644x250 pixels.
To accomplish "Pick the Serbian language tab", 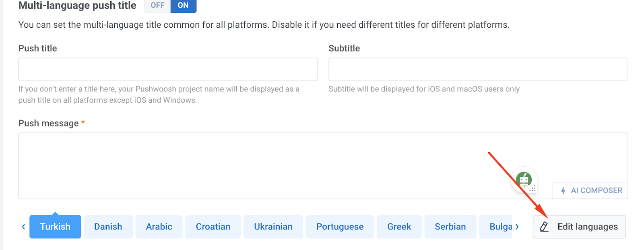I will coord(450,227).
